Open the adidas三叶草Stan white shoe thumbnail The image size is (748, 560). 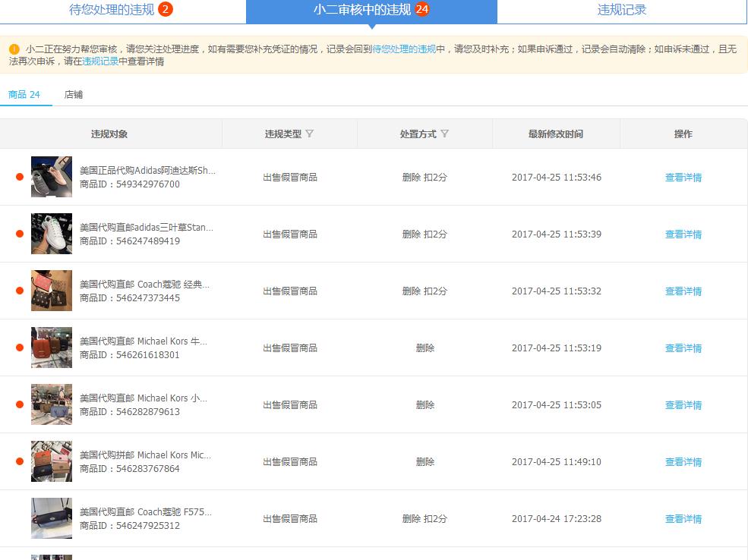point(52,234)
